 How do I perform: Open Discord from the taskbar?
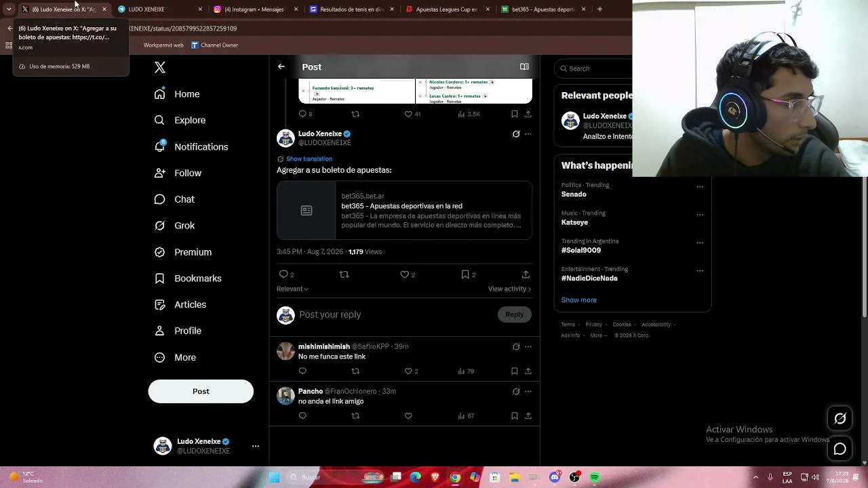tap(555, 477)
